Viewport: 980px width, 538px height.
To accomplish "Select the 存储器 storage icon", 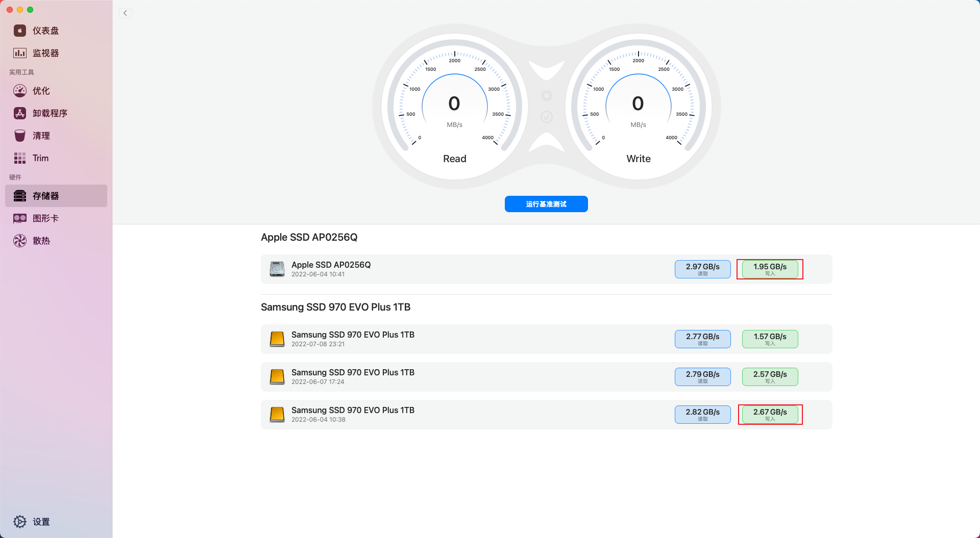I will click(20, 196).
